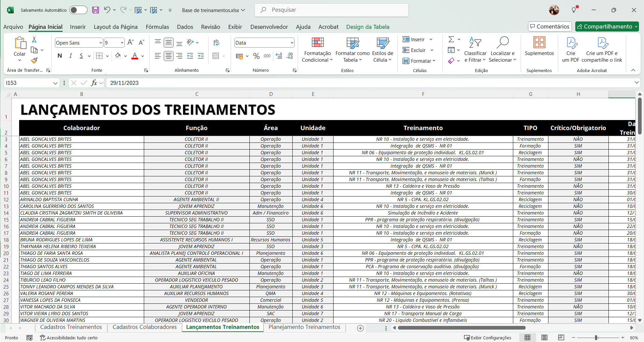This screenshot has width=644, height=342.
Task: Switch to Cadastros Colaboradores sheet tab
Action: click(144, 327)
